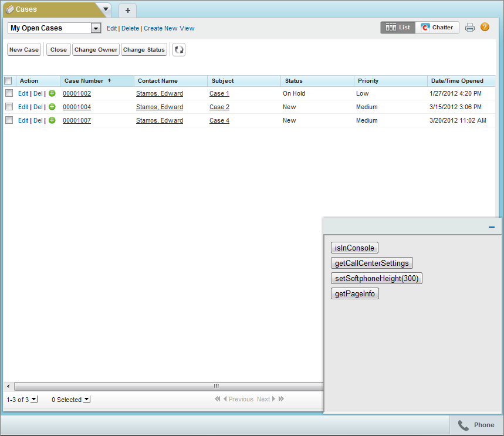Viewport: 504px width, 436px height.
Task: Click green plus icon for case 00001004
Action: coord(52,107)
